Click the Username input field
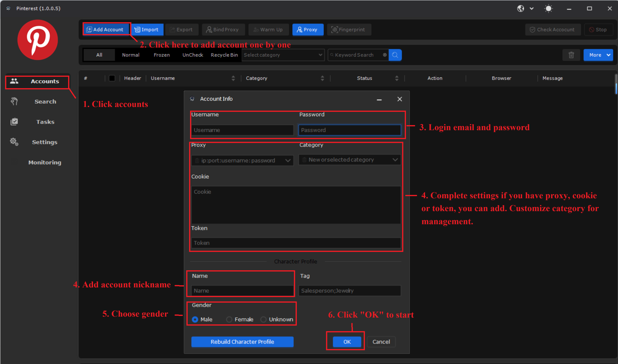The width and height of the screenshot is (618, 364). coord(242,130)
